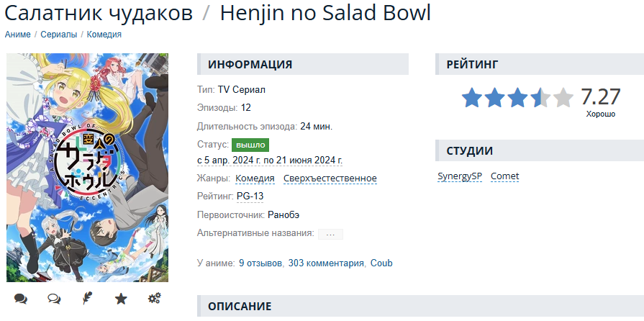View the 9 отзывов reviews link
Image resolution: width=644 pixels, height=321 pixels.
pos(260,263)
